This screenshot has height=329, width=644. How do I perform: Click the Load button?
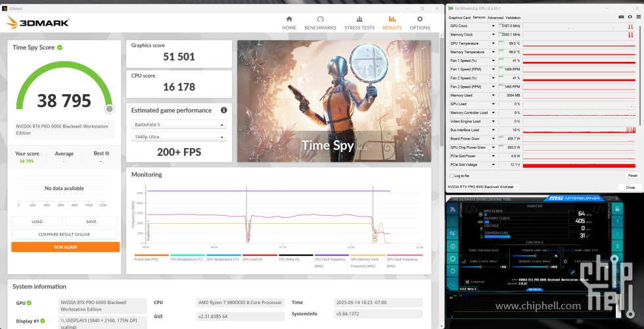(37, 221)
